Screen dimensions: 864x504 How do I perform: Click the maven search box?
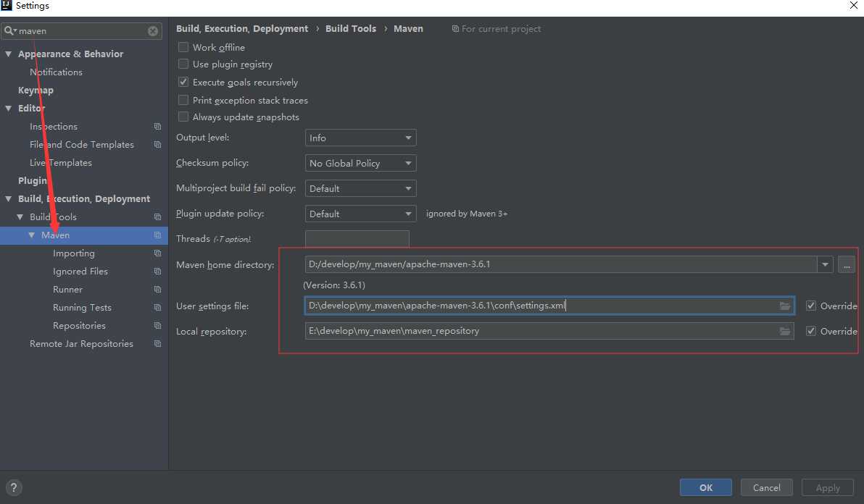pos(82,31)
